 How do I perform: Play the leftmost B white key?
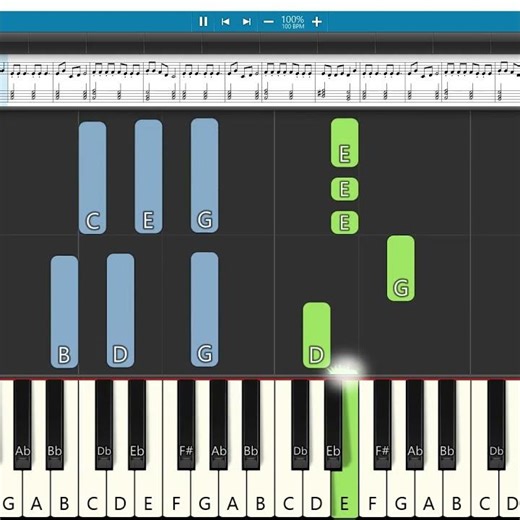(x=64, y=493)
